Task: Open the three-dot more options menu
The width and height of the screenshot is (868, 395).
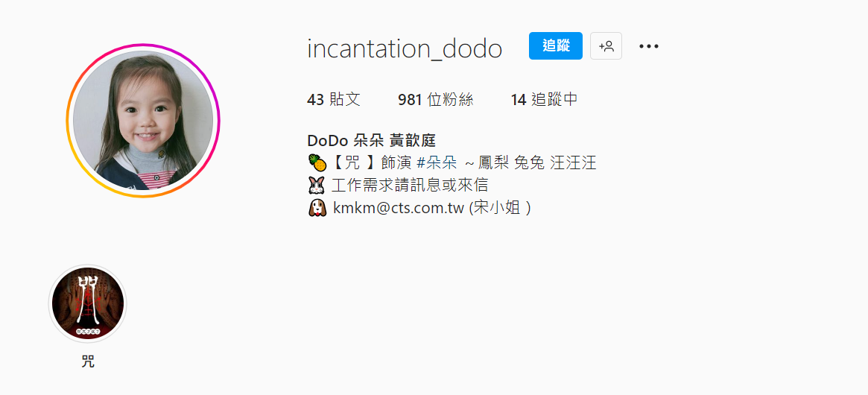Action: pyautogui.click(x=648, y=46)
